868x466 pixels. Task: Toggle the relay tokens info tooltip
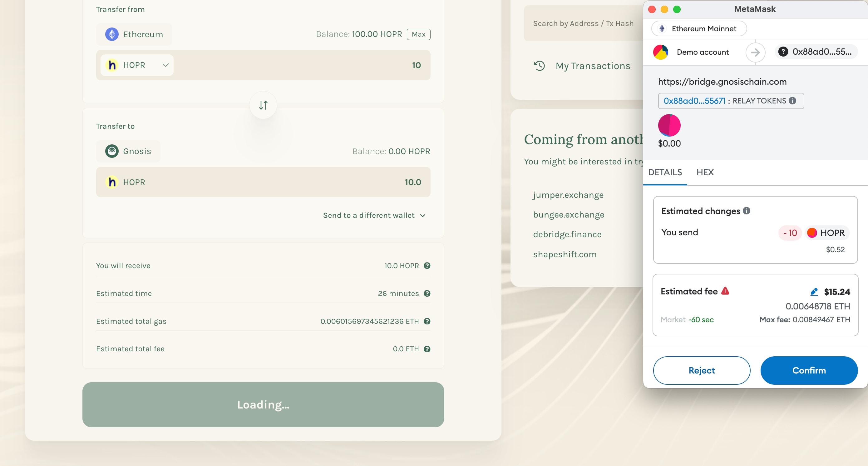tap(792, 101)
